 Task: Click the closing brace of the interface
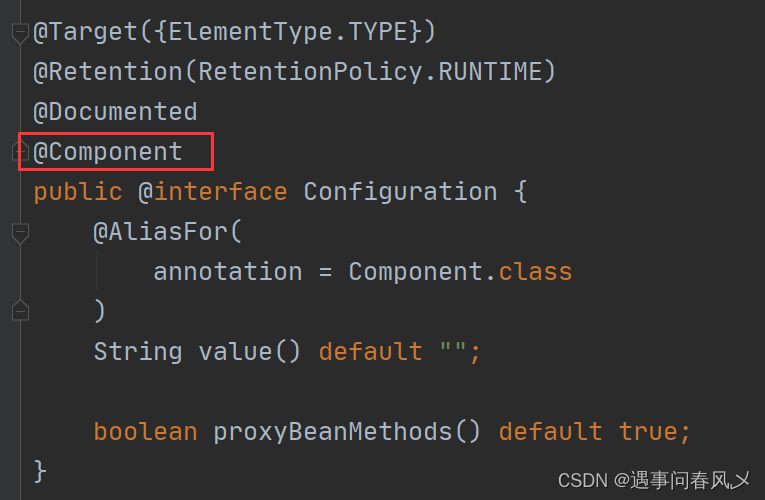click(x=40, y=472)
